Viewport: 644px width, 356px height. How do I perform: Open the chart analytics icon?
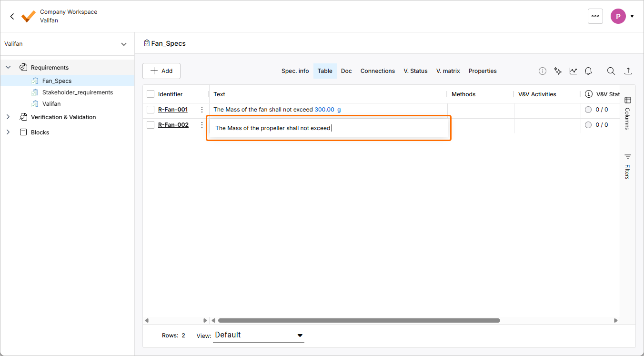573,71
